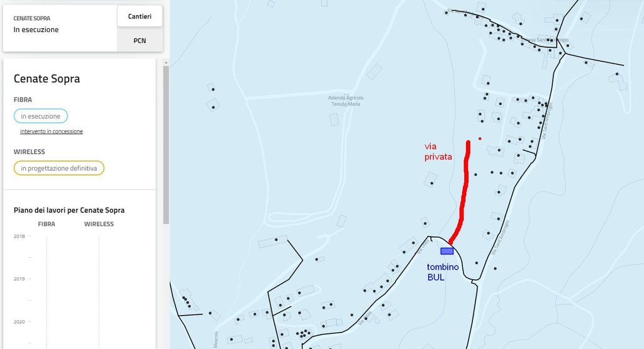Click the sidebar vertical scrollbar thumb
644x349 pixels.
tap(166, 145)
